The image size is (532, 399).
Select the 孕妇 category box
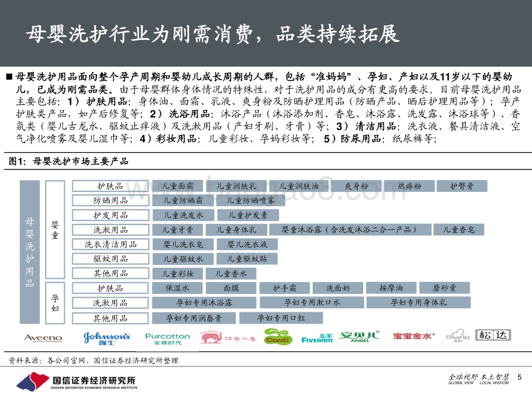click(x=55, y=303)
